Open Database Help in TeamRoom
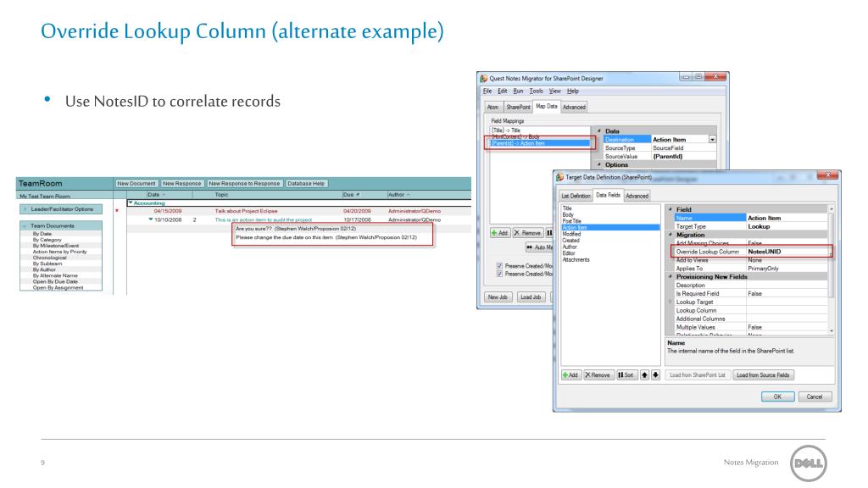 click(306, 183)
